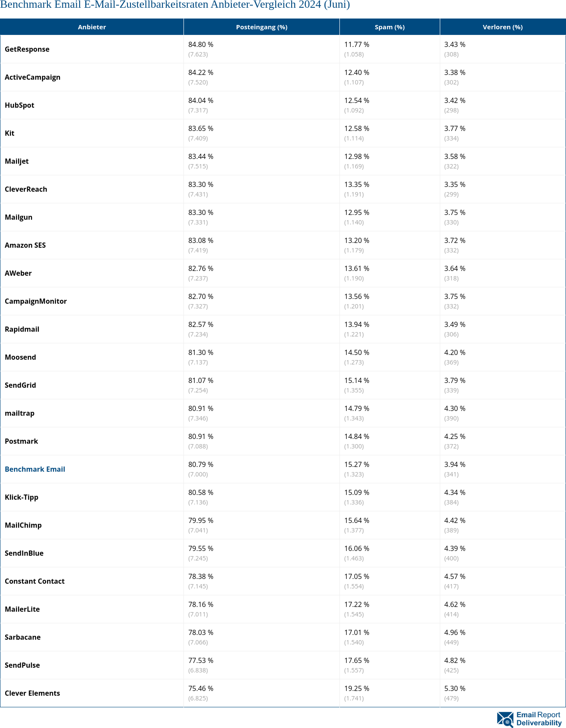The width and height of the screenshot is (566, 728).
Task: Select the Verloren (%) column header
Action: (502, 27)
